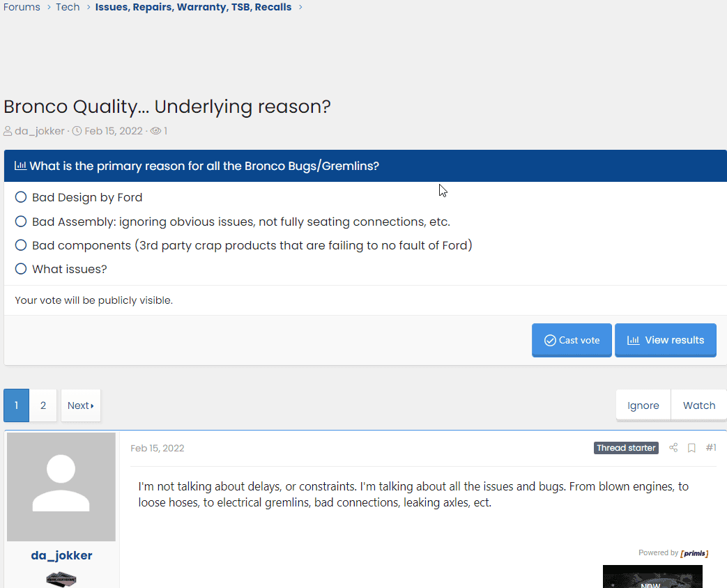
Task: Click the video ad thumbnail
Action: click(x=652, y=576)
